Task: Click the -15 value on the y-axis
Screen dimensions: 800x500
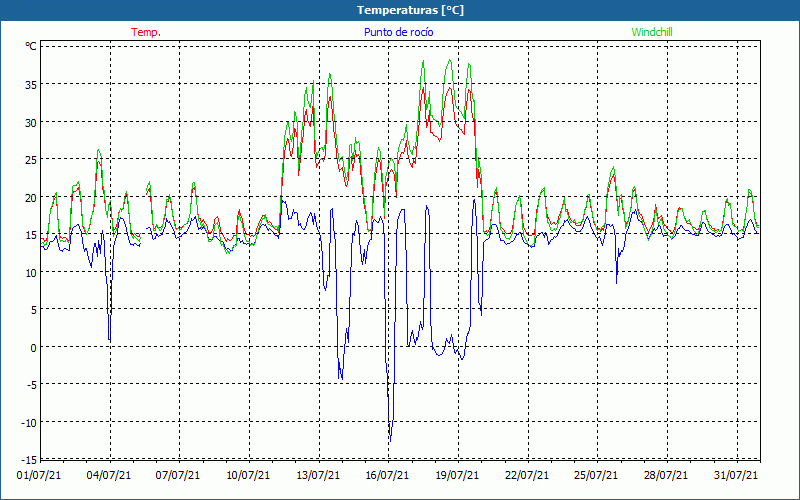Action: click(29, 459)
